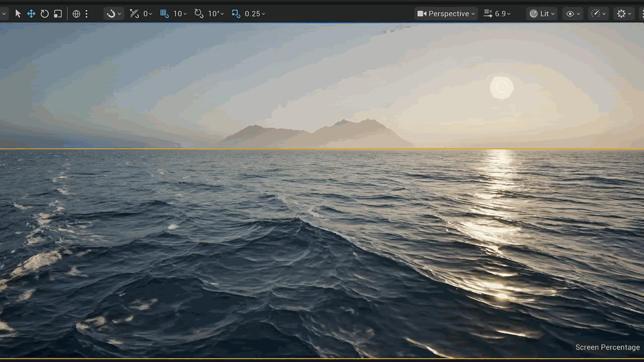Pick the Scale tool

58,14
